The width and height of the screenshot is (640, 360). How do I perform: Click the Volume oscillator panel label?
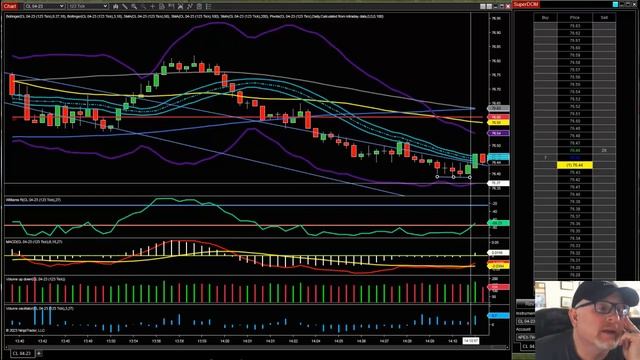[x=40, y=309]
